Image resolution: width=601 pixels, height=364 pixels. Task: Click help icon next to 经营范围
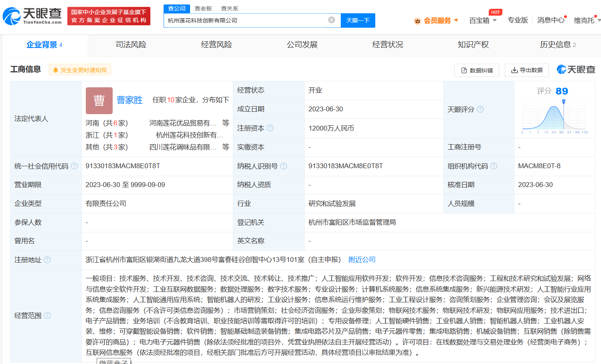(x=47, y=316)
